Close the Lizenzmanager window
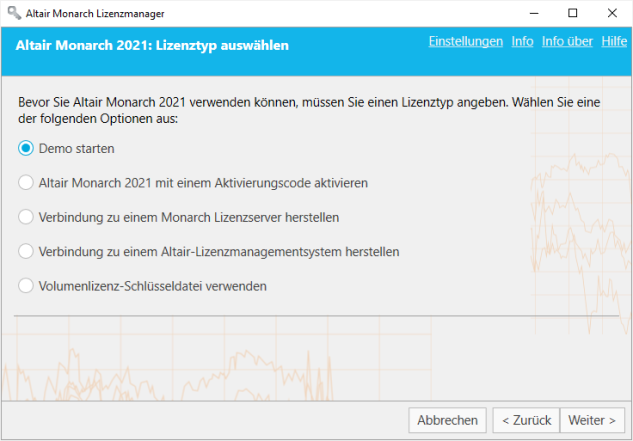 [612, 13]
